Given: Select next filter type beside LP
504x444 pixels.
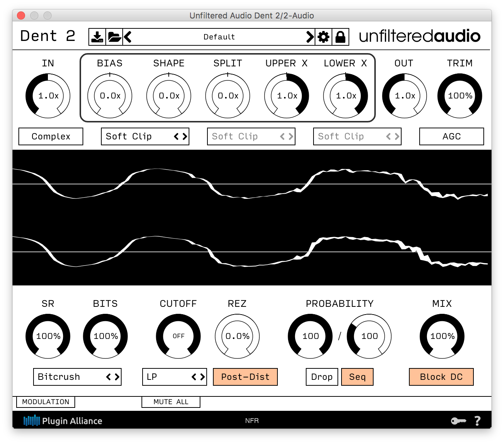Looking at the screenshot, I should point(202,377).
